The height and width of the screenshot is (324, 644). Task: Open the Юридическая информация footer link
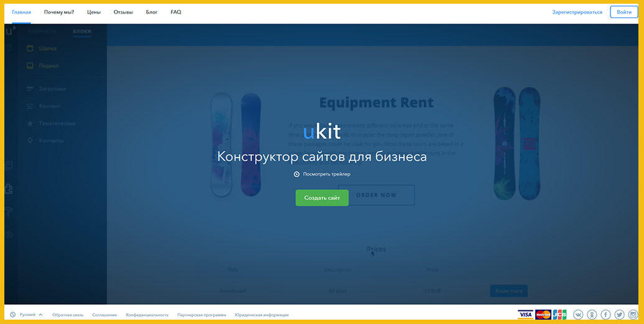(262, 315)
